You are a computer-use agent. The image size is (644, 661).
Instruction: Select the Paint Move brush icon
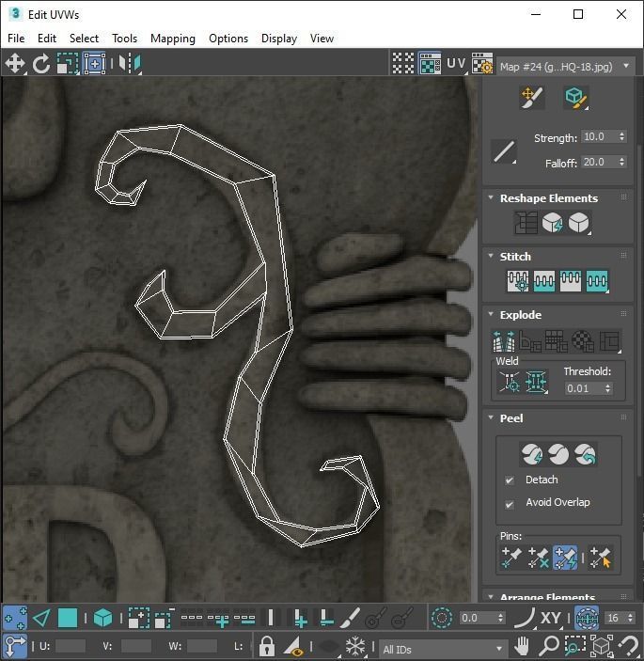(531, 98)
